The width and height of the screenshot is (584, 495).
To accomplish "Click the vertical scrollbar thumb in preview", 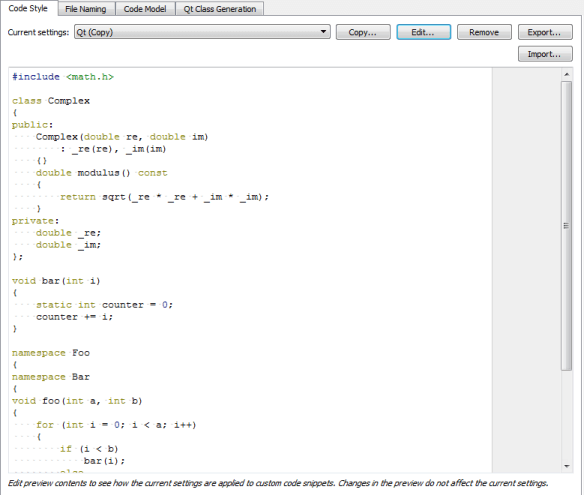I will [x=566, y=226].
